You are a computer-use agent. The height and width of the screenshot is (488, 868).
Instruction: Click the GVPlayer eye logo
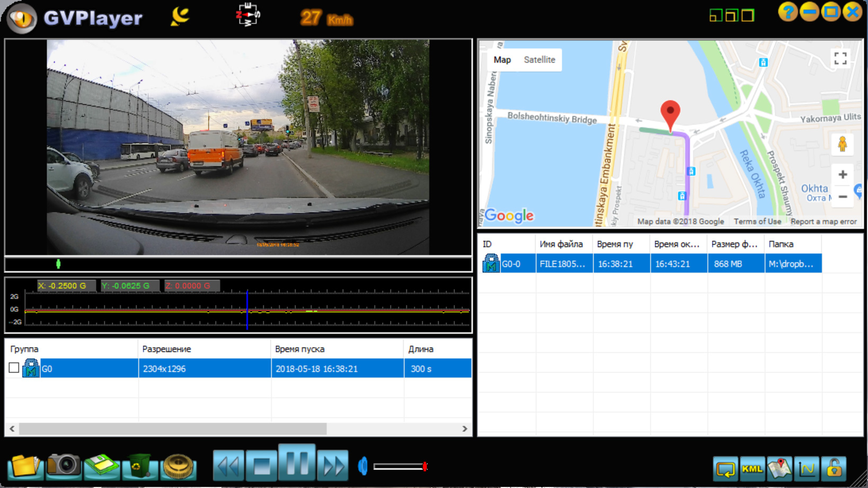22,19
